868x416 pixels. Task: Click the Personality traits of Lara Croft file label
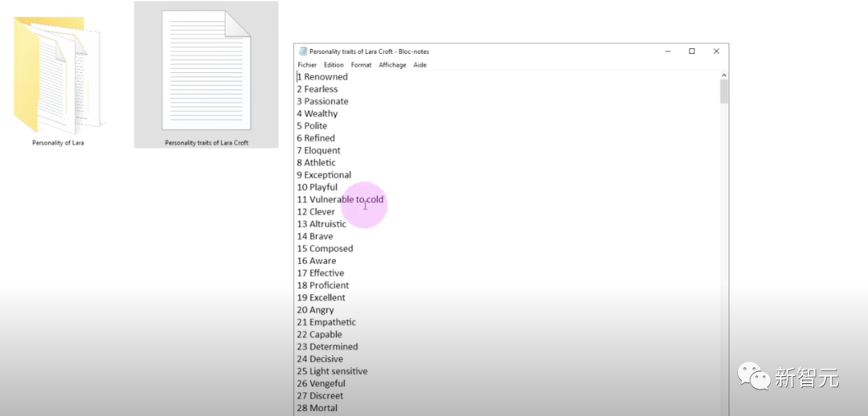pyautogui.click(x=207, y=143)
